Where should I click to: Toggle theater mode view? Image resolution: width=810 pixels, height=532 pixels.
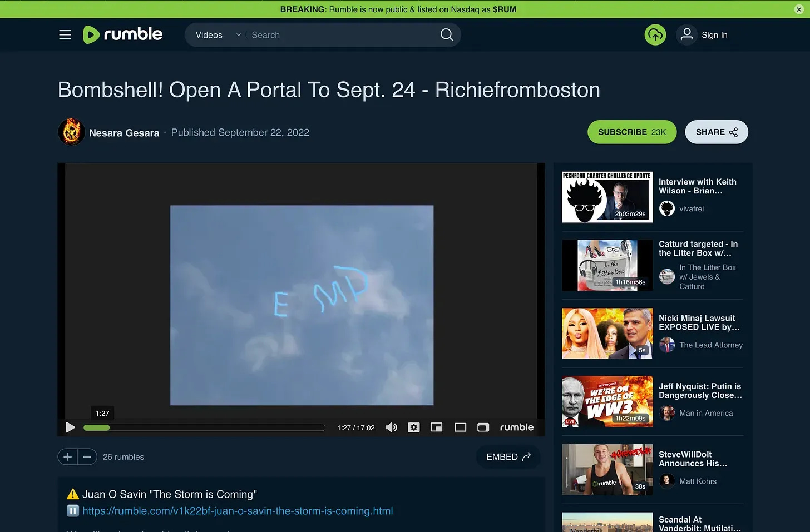click(460, 427)
